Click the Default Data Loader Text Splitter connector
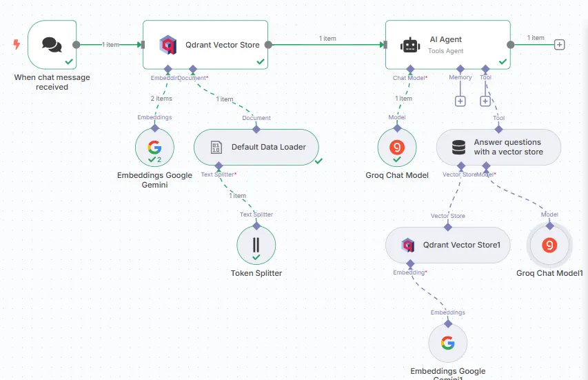Viewport: 588px width, 380px height. [219, 166]
